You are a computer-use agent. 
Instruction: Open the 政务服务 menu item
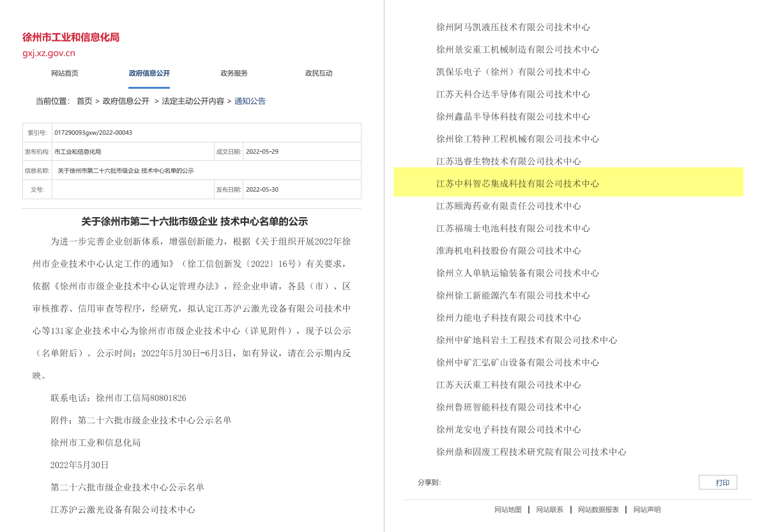(234, 73)
